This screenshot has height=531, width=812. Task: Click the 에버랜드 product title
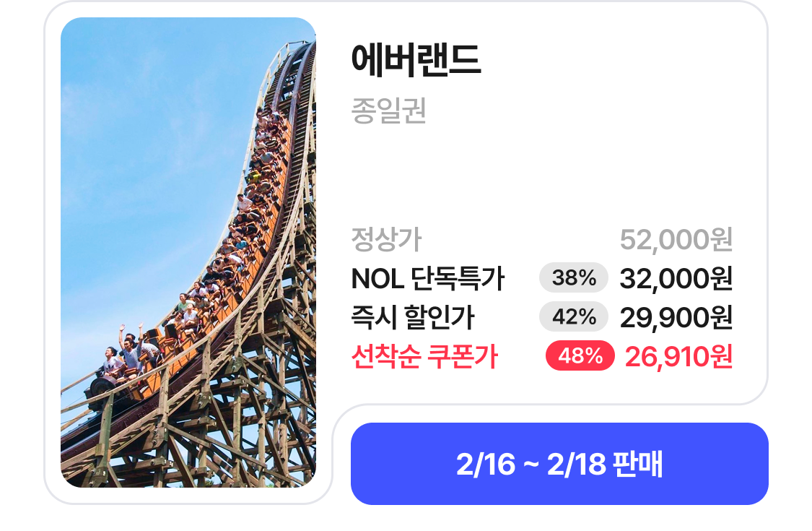point(416,61)
